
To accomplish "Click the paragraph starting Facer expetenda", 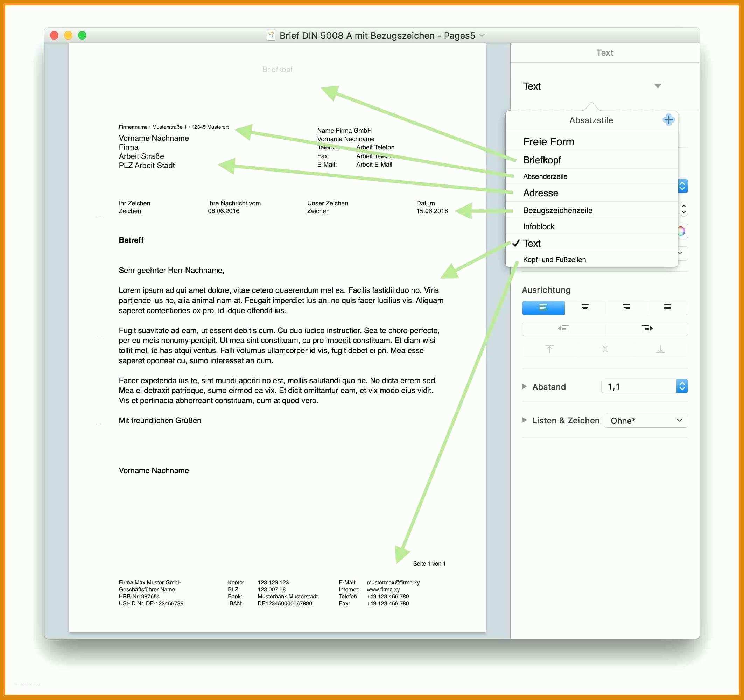I will coord(278,391).
